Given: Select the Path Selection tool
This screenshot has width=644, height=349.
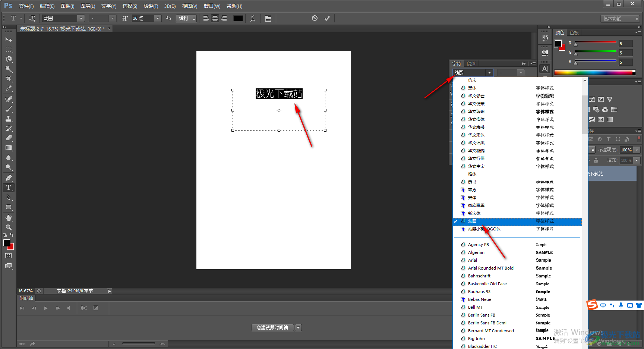Looking at the screenshot, I should tap(9, 197).
